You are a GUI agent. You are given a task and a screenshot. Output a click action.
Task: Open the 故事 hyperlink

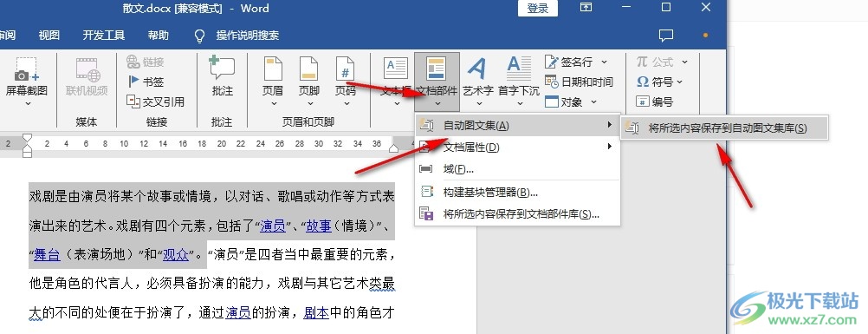click(x=319, y=226)
